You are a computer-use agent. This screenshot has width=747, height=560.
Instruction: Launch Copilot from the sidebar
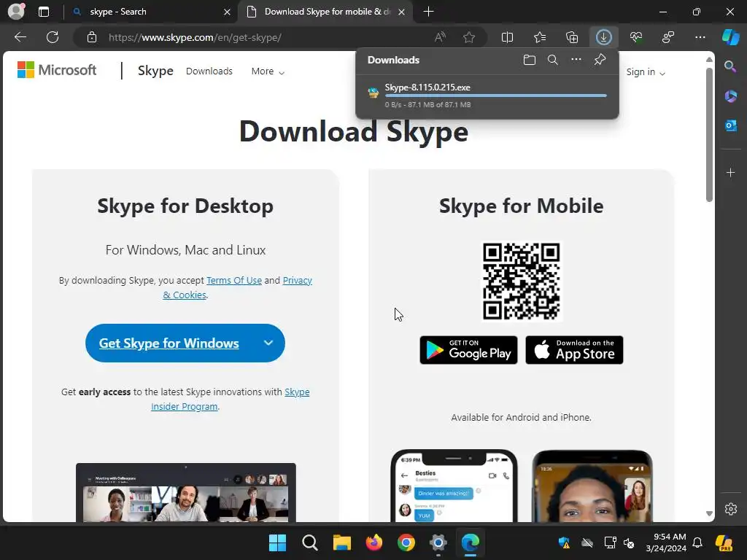[731, 37]
